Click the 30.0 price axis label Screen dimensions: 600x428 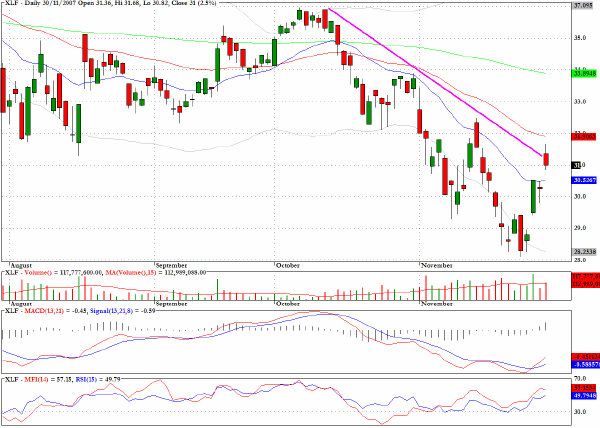[x=580, y=197]
